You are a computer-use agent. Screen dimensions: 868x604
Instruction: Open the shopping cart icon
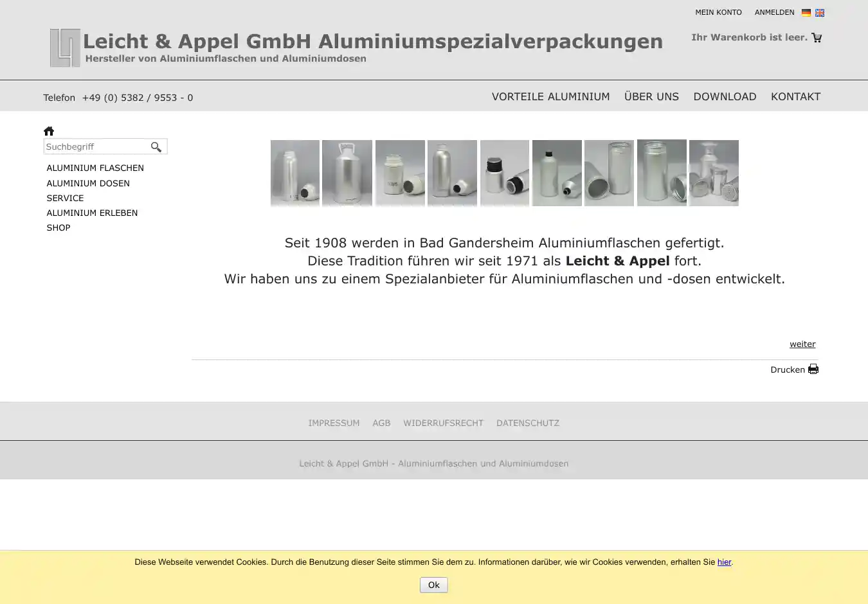tap(817, 38)
